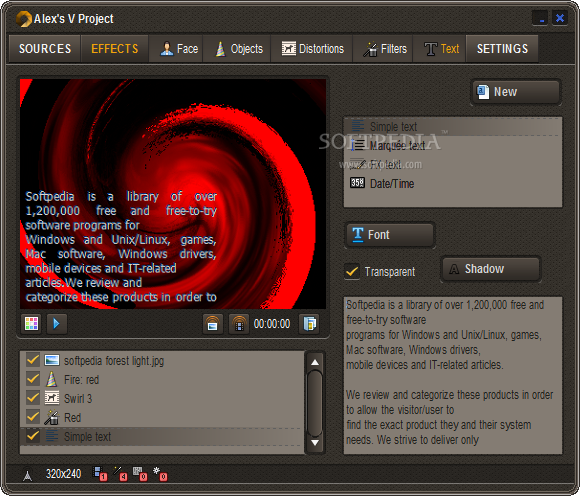Click the third status bar counter icon
The width and height of the screenshot is (580, 496).
pos(140,473)
